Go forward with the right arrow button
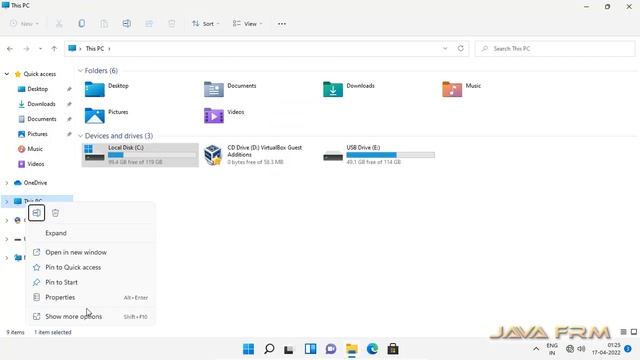Image resolution: width=640 pixels, height=360 pixels. [27, 49]
